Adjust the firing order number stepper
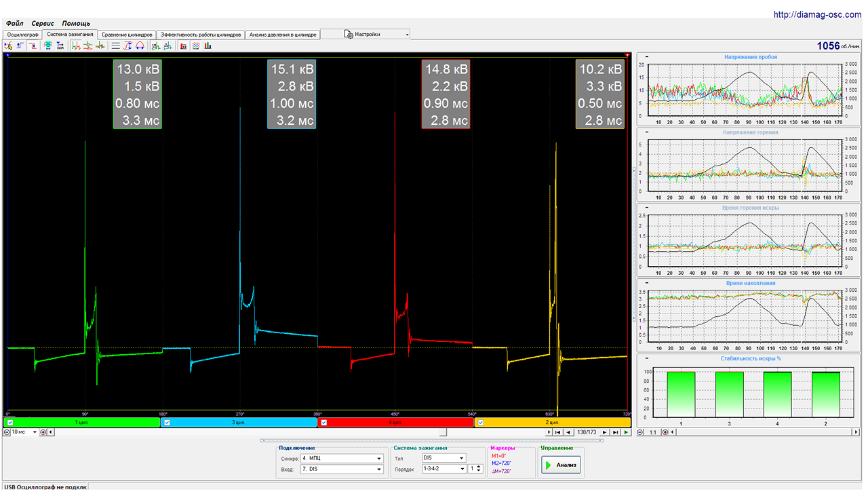The image size is (868, 492). coord(479,469)
